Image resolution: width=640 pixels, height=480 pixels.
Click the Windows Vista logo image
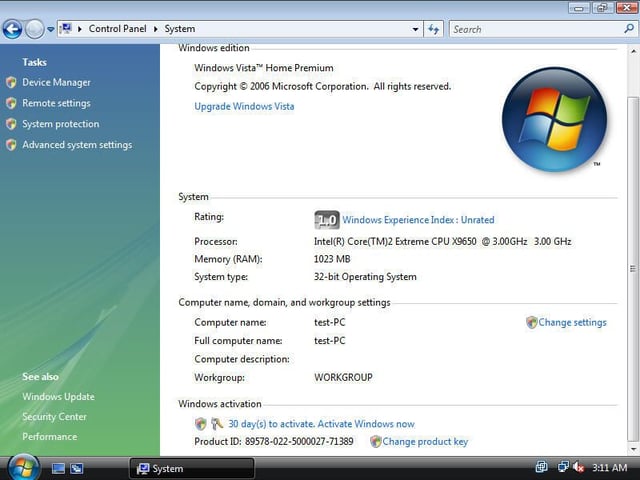click(554, 119)
